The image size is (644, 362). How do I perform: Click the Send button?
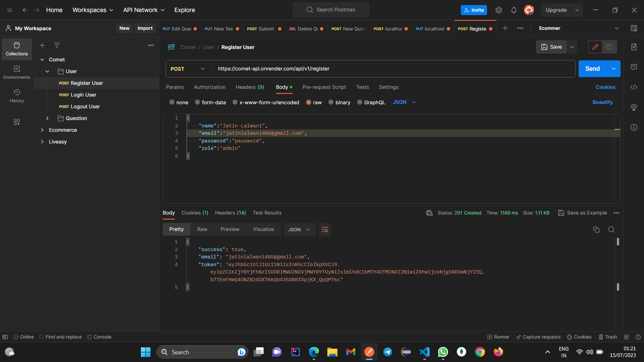pyautogui.click(x=592, y=68)
